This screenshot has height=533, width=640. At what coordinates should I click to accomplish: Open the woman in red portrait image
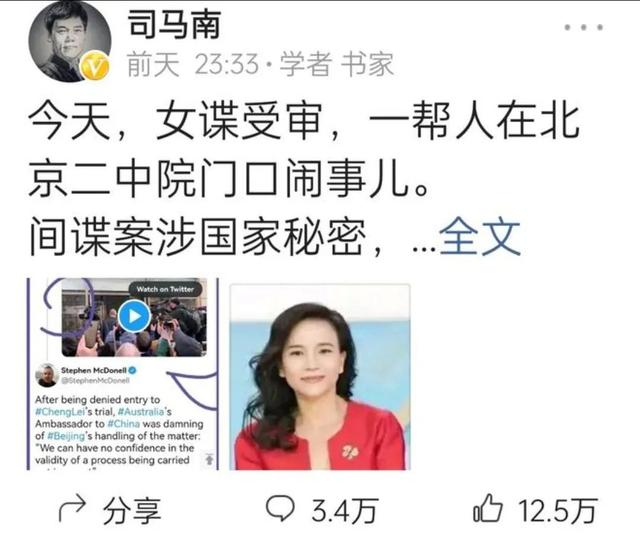click(x=320, y=377)
